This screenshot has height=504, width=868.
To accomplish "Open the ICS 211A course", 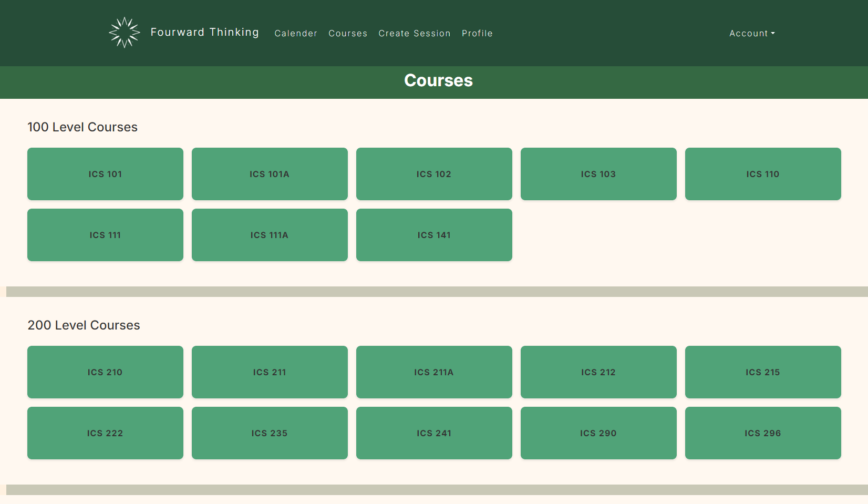I will pyautogui.click(x=434, y=372).
